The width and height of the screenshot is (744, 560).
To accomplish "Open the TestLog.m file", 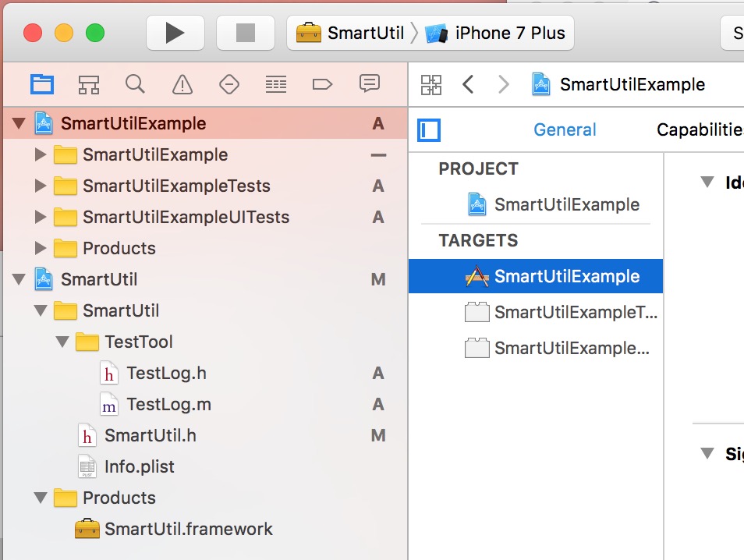I will tap(168, 404).
